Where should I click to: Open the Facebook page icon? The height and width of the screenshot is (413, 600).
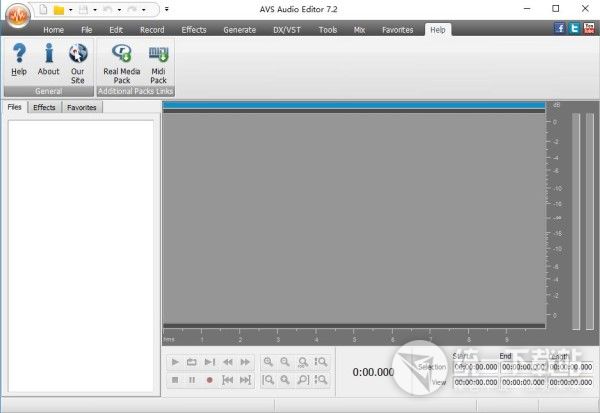tap(559, 28)
